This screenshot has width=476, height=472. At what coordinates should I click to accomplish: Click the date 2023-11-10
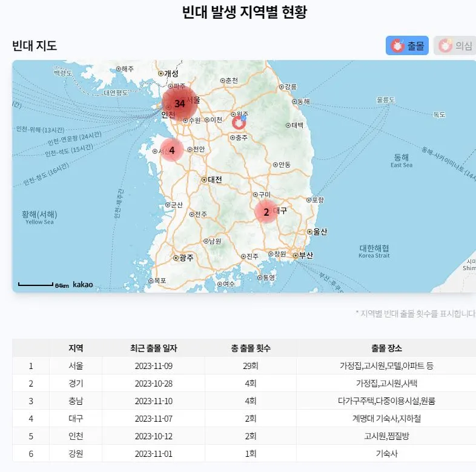(154, 401)
